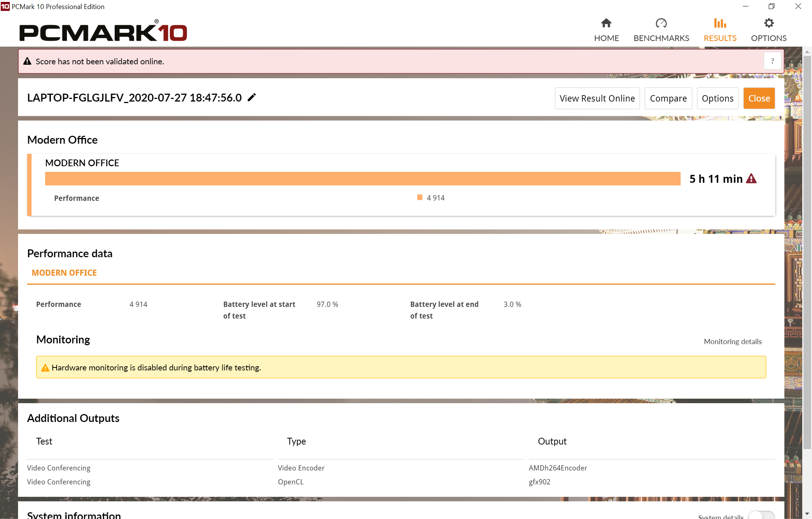812x519 pixels.
Task: Click the warning triangle beside 5 h 11 min
Action: pyautogui.click(x=751, y=179)
